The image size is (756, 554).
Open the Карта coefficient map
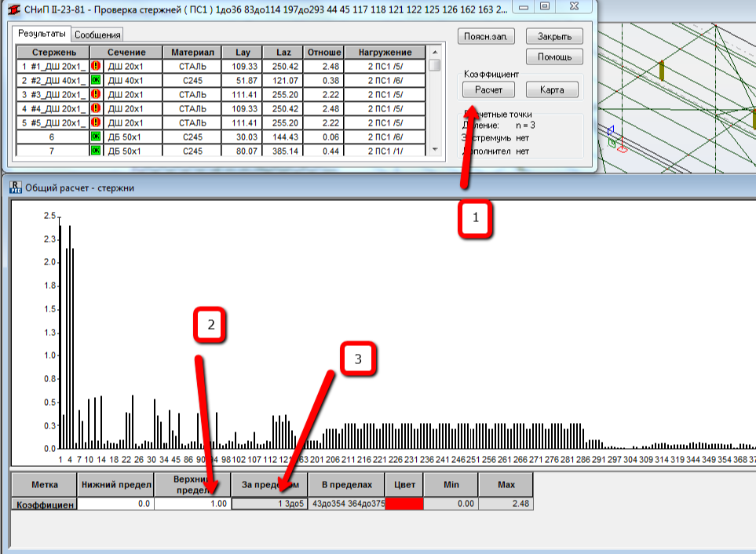coord(552,90)
